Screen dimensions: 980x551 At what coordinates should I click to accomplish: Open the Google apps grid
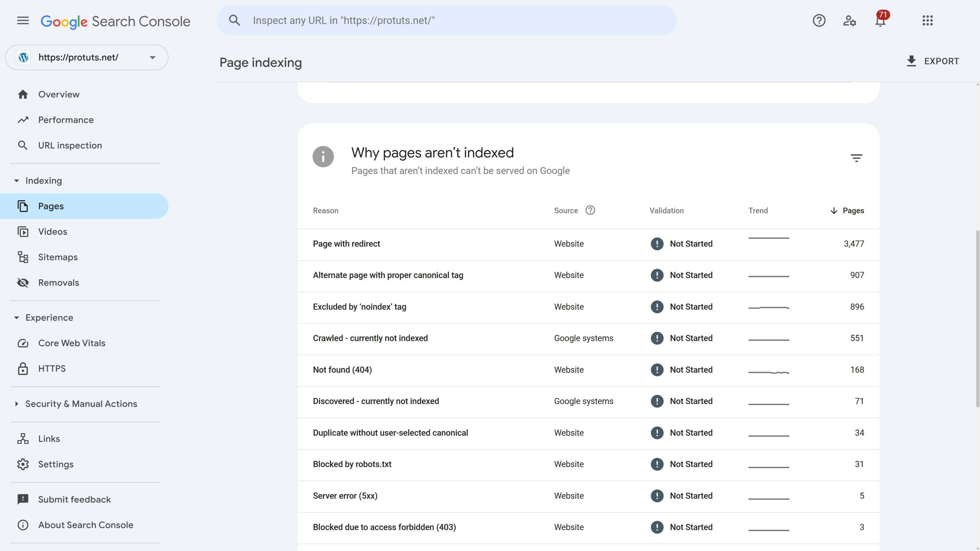click(x=927, y=21)
